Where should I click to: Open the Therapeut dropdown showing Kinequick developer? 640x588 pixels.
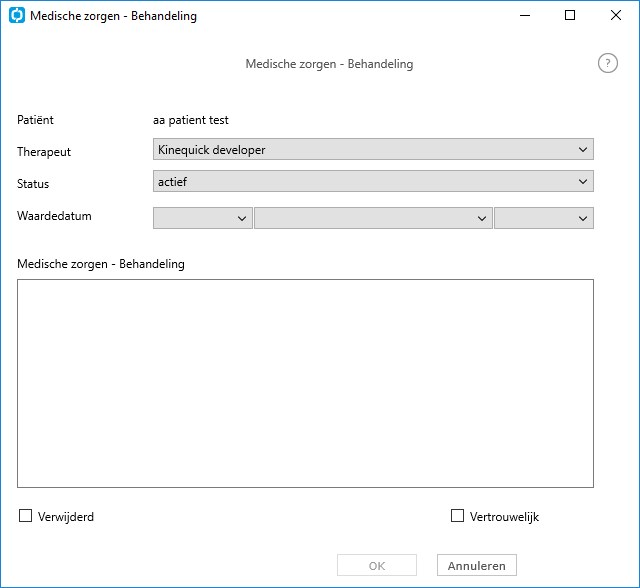373,149
